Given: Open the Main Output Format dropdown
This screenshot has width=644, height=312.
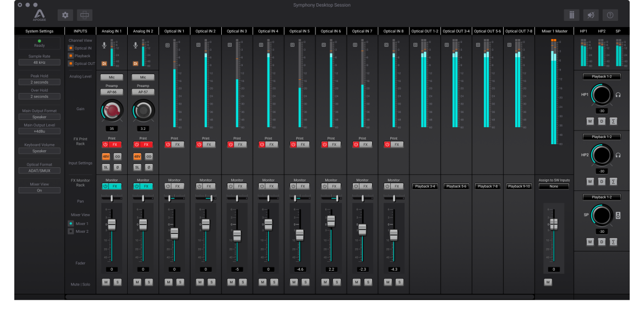Looking at the screenshot, I should [40, 117].
